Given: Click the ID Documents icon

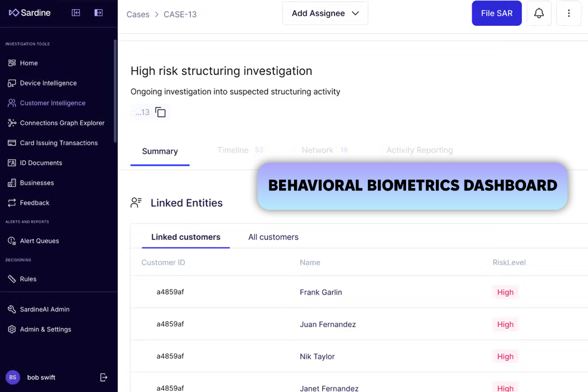Looking at the screenshot, I should [12, 162].
